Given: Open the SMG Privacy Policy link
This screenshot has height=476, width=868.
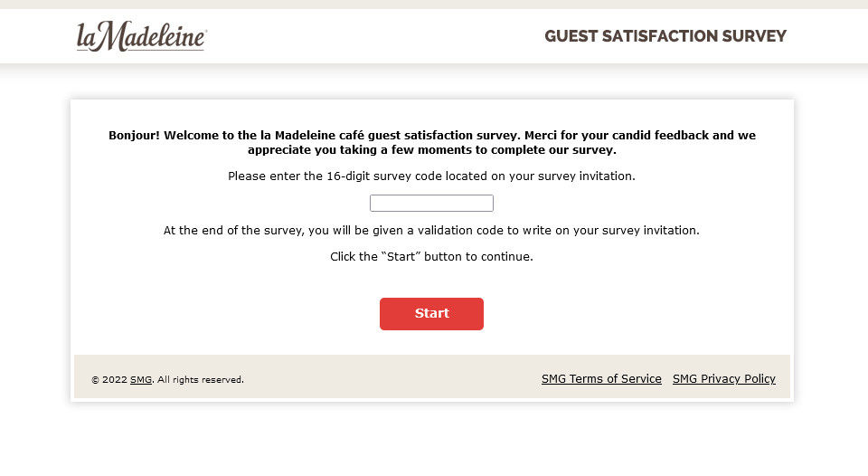Looking at the screenshot, I should pyautogui.click(x=723, y=378).
